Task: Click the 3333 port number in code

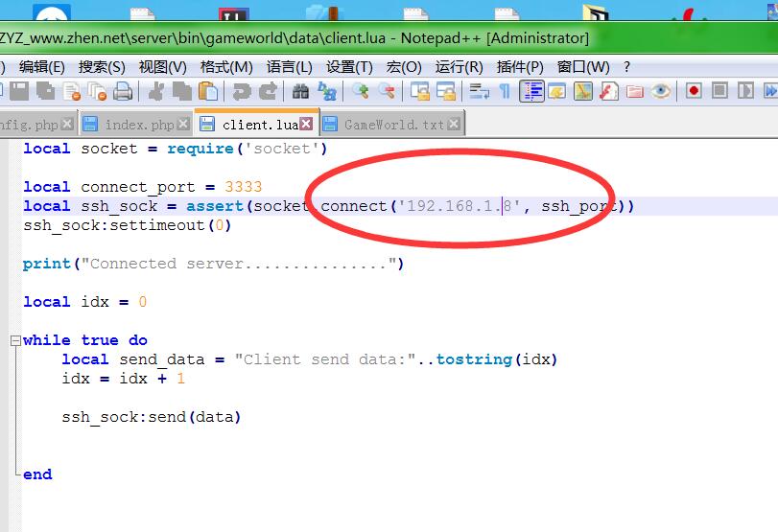Action: [x=243, y=187]
